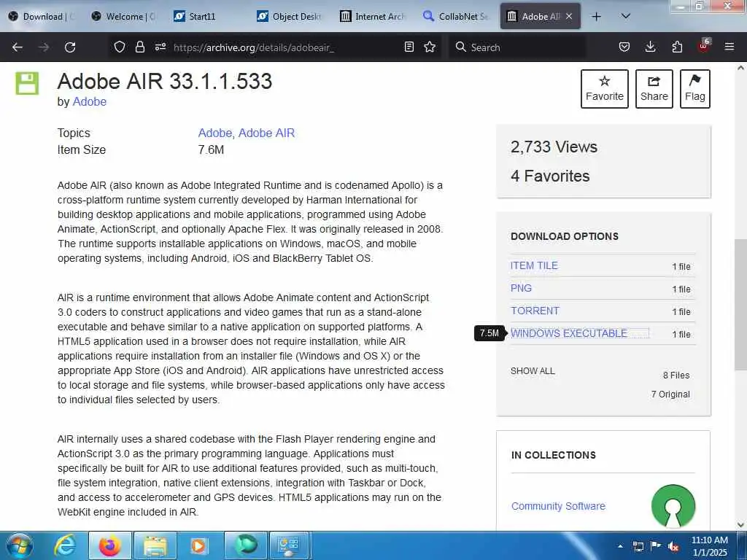Download the TORRENT file
The height and width of the screenshot is (560, 747).
pos(535,311)
